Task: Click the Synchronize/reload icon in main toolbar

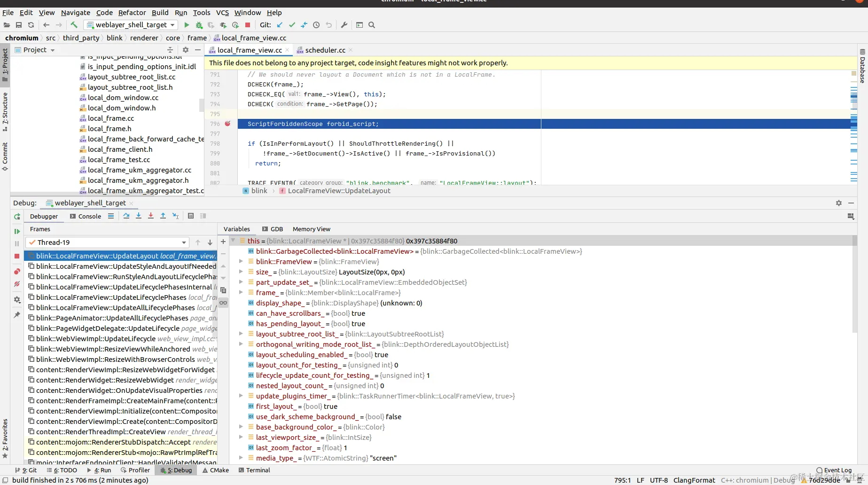Action: (31, 25)
